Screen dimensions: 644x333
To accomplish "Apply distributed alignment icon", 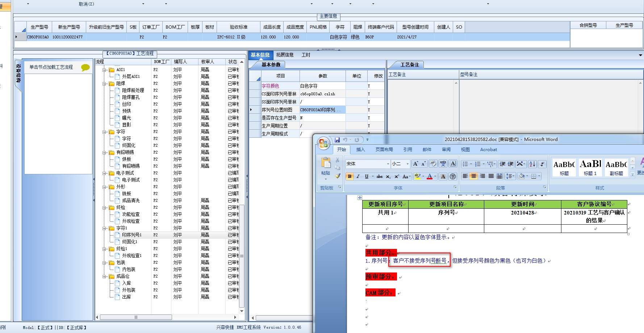I will point(499,176).
